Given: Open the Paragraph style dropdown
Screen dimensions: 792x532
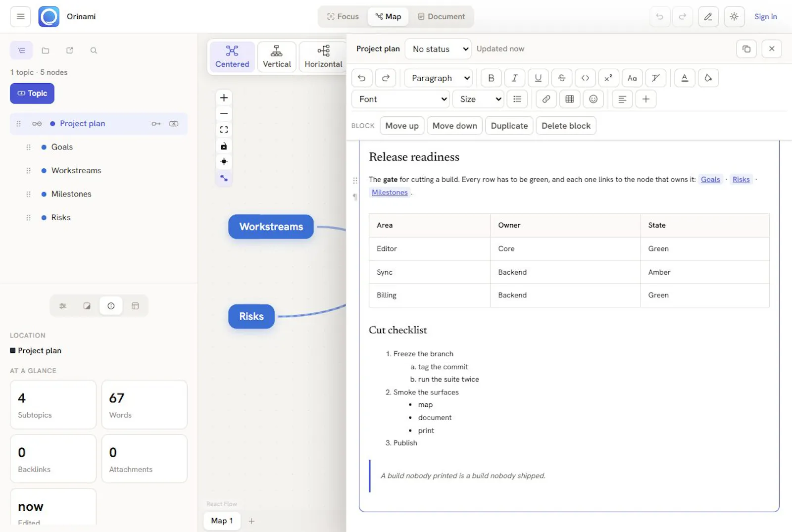Looking at the screenshot, I should click(438, 78).
